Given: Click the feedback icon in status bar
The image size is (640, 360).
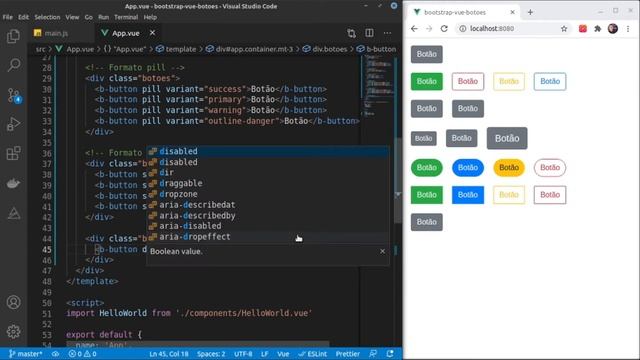Looking at the screenshot, I should (373, 354).
